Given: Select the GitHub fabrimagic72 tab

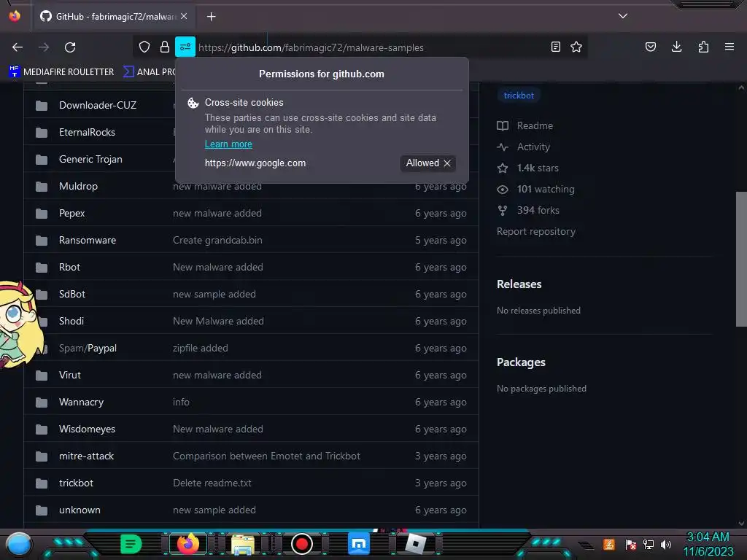Looking at the screenshot, I should [x=113, y=17].
